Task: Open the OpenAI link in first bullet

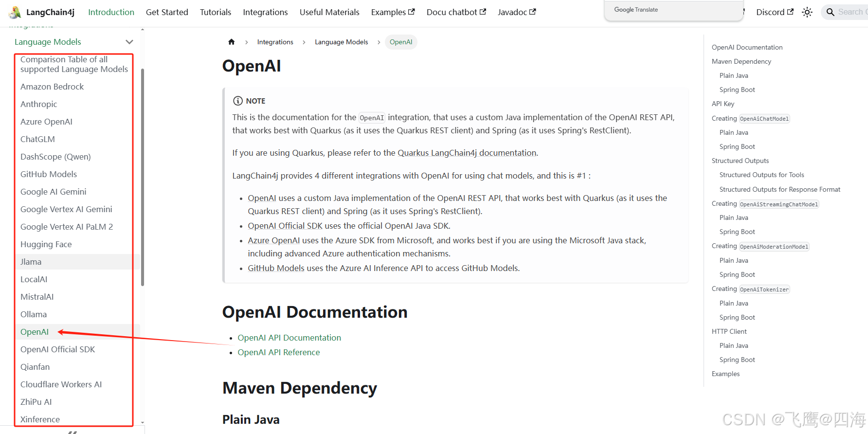Action: tap(262, 198)
